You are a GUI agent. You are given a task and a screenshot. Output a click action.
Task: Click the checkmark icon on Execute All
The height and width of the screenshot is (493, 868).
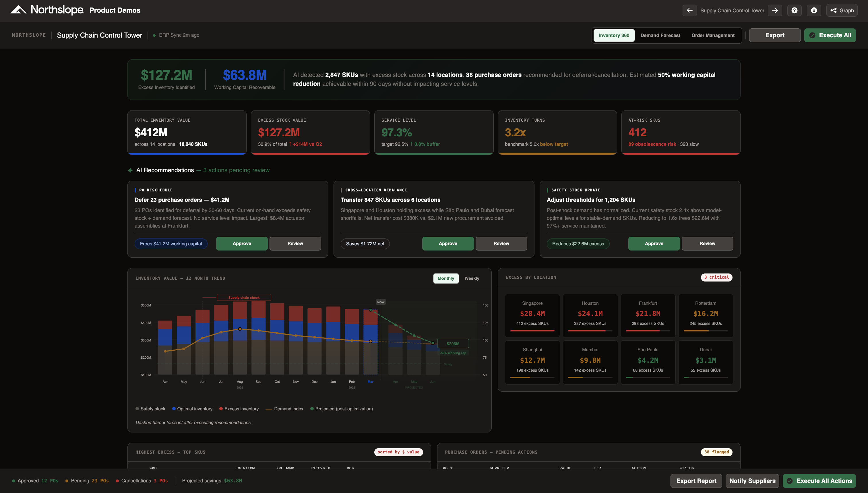point(812,35)
